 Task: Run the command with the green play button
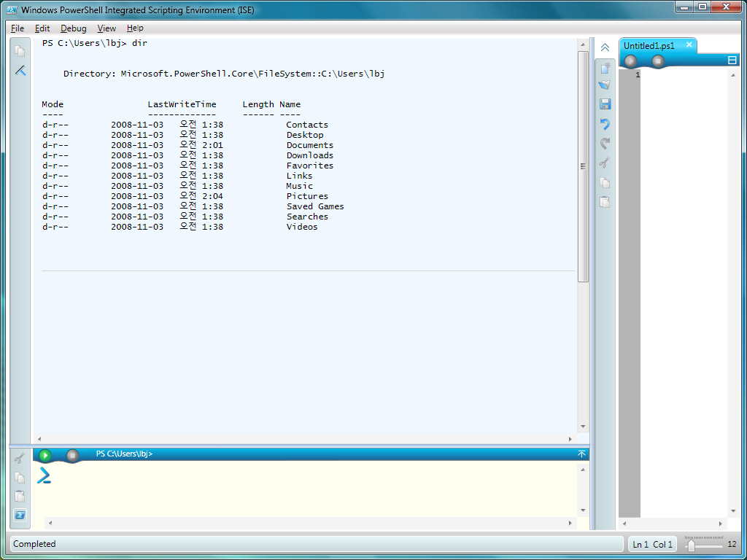(x=45, y=455)
